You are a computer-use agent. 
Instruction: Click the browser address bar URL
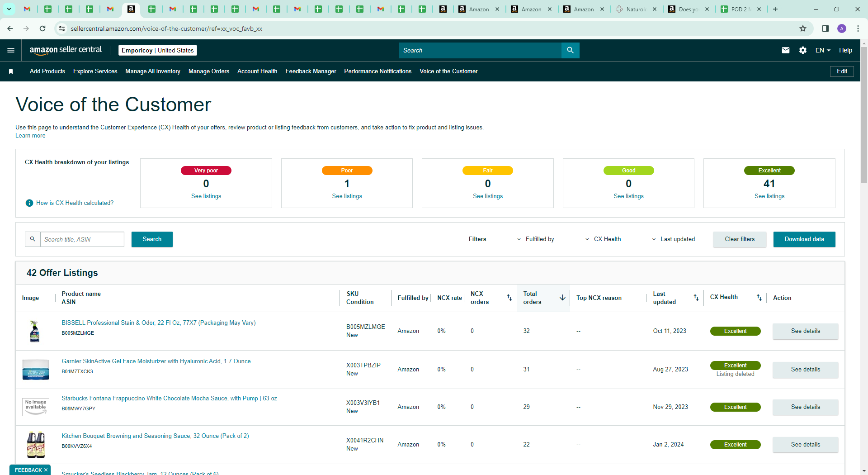(x=166, y=28)
